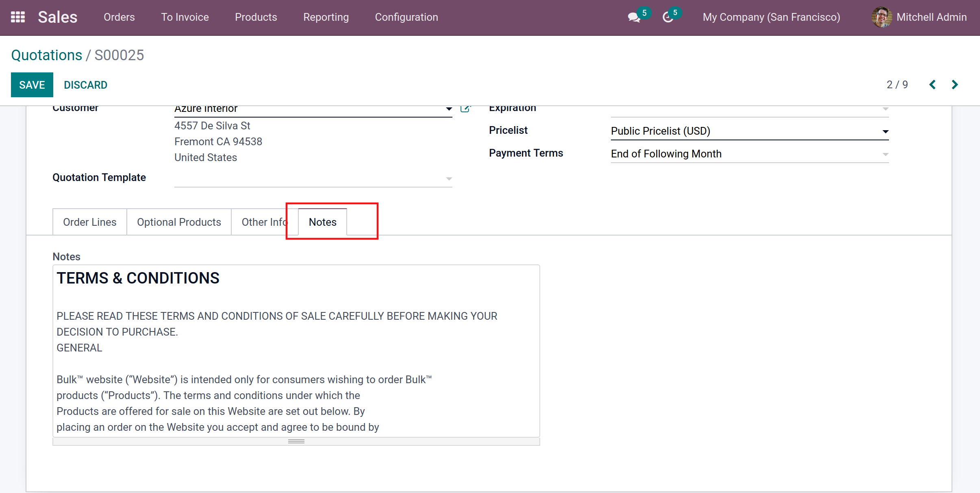
Task: Expand the Payment Terms dropdown
Action: click(885, 154)
